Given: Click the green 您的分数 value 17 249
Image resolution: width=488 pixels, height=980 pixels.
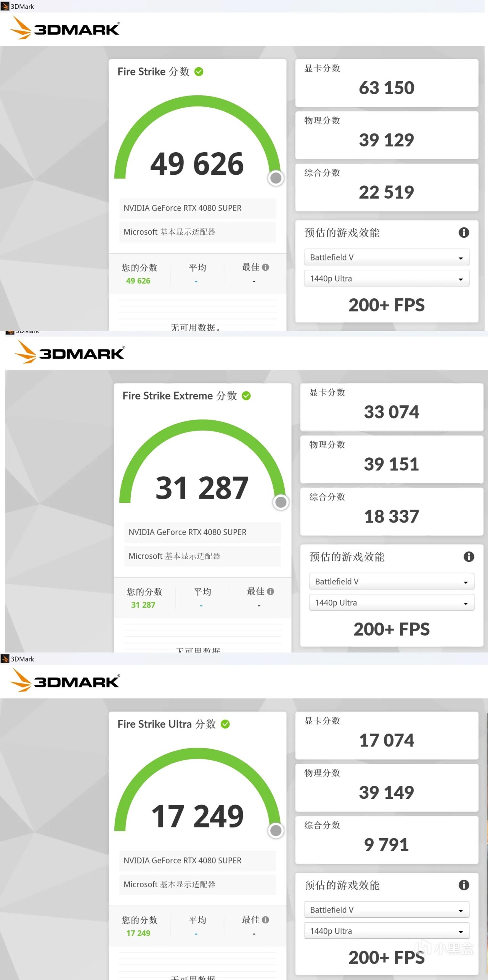Looking at the screenshot, I should click(138, 933).
